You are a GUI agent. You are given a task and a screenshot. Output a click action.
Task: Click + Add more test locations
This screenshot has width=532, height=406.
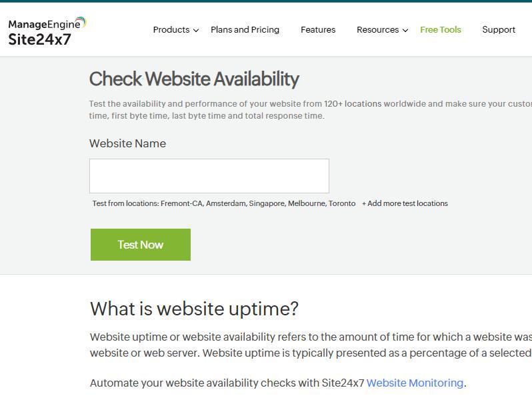(x=405, y=203)
